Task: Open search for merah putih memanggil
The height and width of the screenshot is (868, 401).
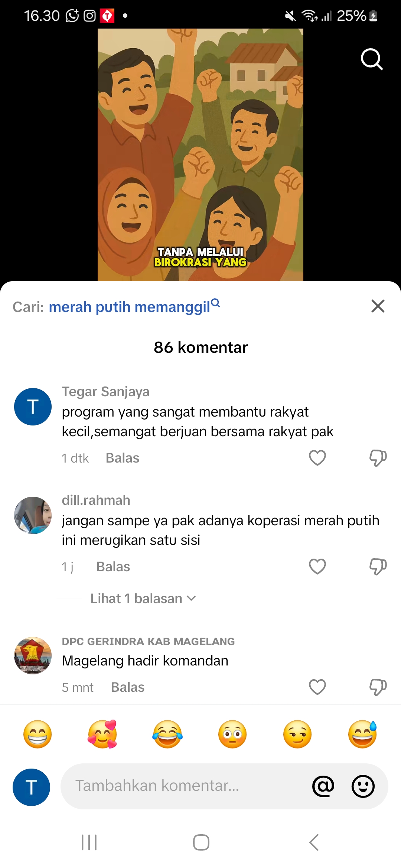Action: point(134,307)
